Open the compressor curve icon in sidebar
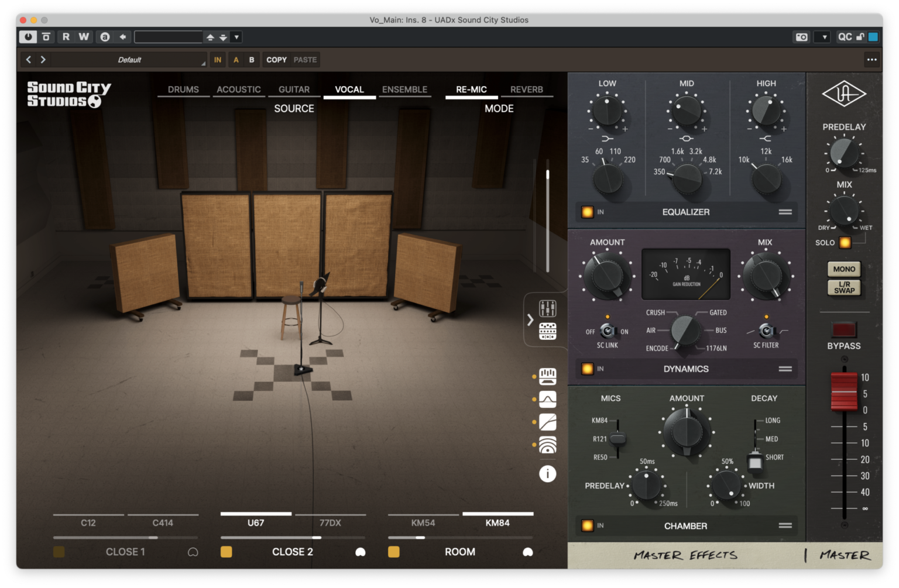The image size is (899, 588). 547,422
